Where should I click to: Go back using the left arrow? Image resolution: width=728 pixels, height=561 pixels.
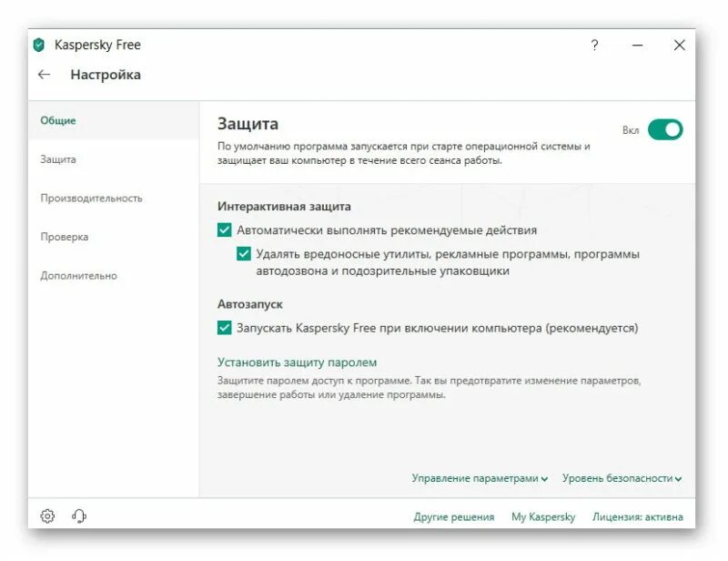(44, 75)
